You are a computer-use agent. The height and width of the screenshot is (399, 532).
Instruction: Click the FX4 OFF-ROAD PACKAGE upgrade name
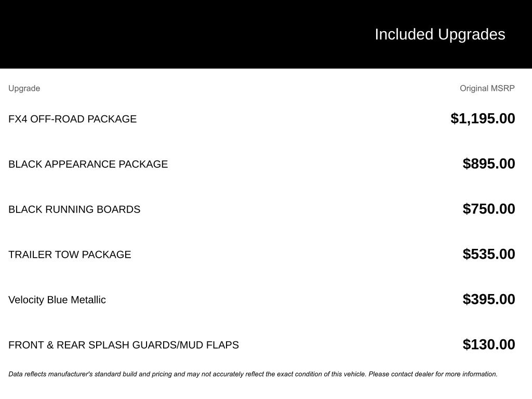pyautogui.click(x=72, y=119)
